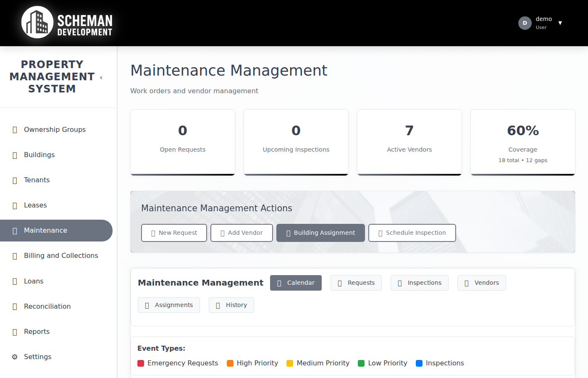The width and height of the screenshot is (588, 378).
Task: Switch to the Vendors tab
Action: pyautogui.click(x=481, y=283)
